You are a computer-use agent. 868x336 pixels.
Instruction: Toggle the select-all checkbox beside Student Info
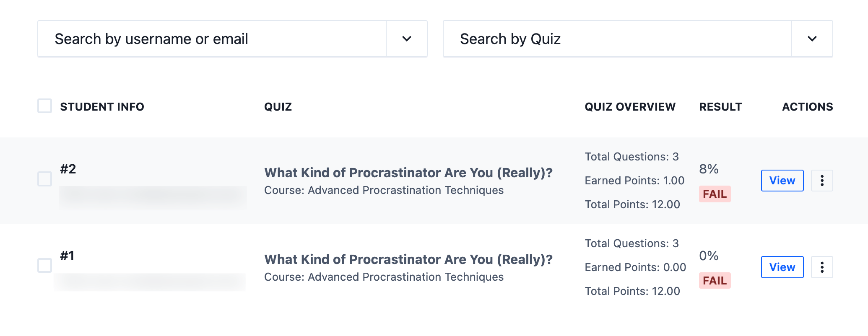(x=45, y=106)
